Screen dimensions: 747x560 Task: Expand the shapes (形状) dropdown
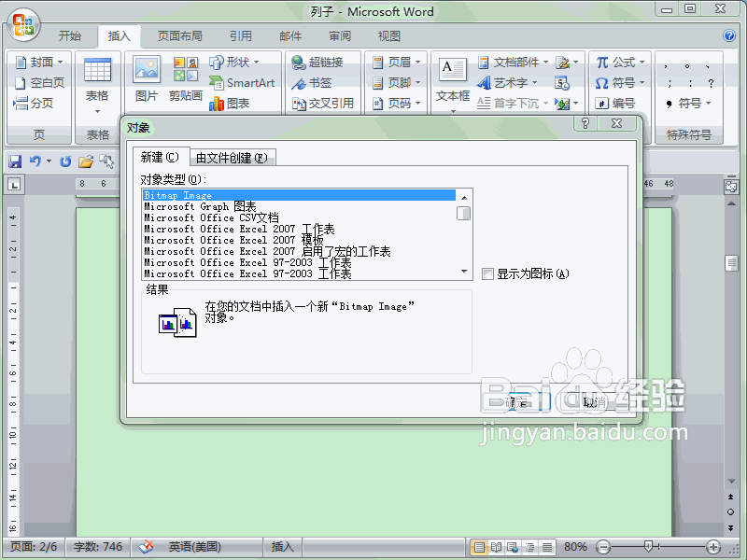(x=256, y=63)
